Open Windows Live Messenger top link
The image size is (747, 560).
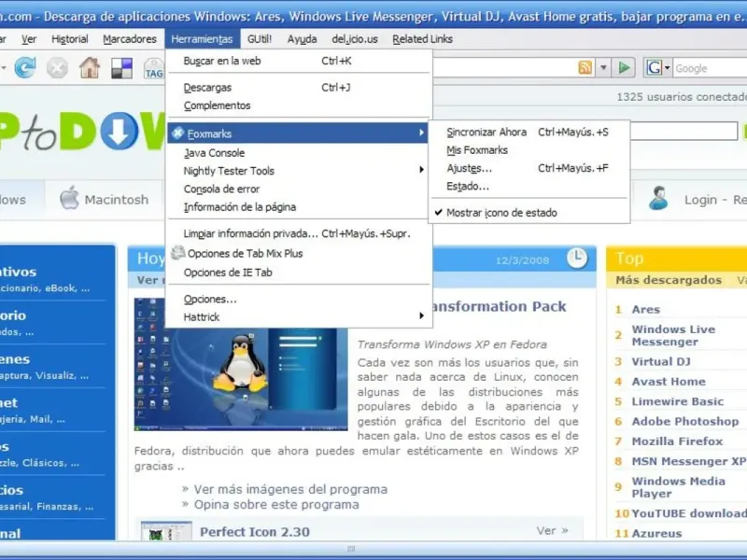pyautogui.click(x=673, y=335)
